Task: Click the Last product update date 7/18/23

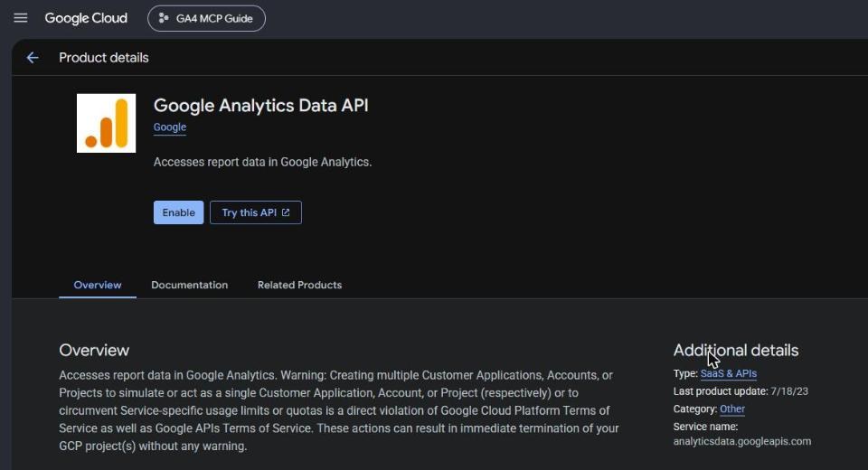Action: pos(789,391)
